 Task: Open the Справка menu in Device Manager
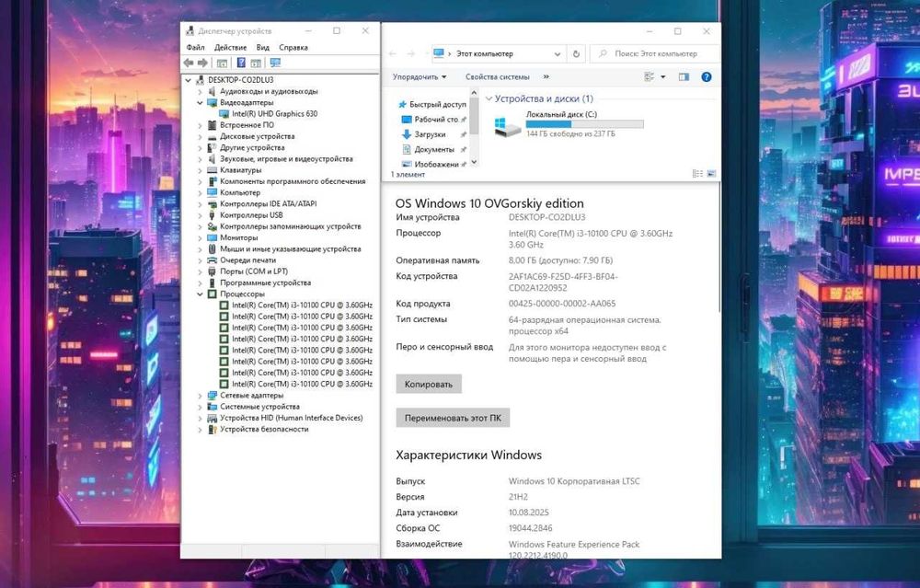click(293, 48)
